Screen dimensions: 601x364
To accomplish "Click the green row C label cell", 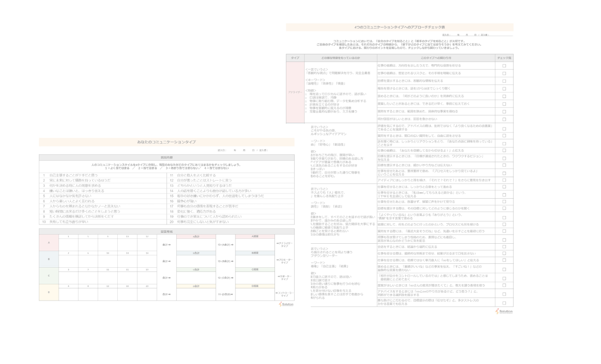I will [49, 276].
